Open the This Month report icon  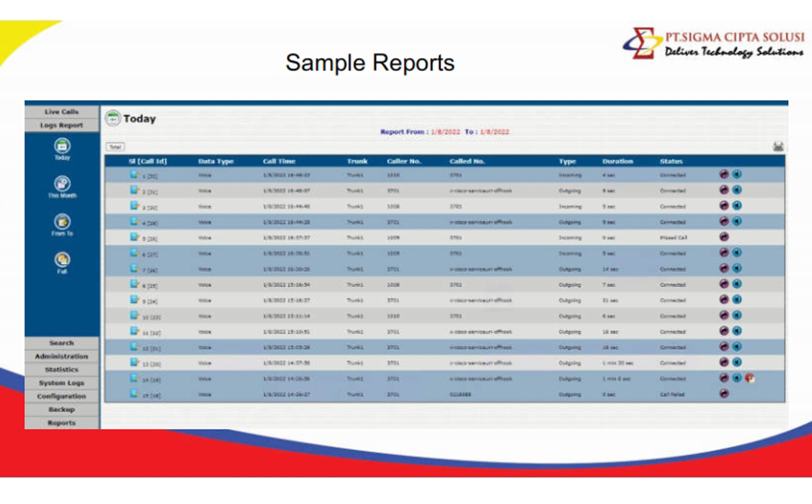(62, 184)
